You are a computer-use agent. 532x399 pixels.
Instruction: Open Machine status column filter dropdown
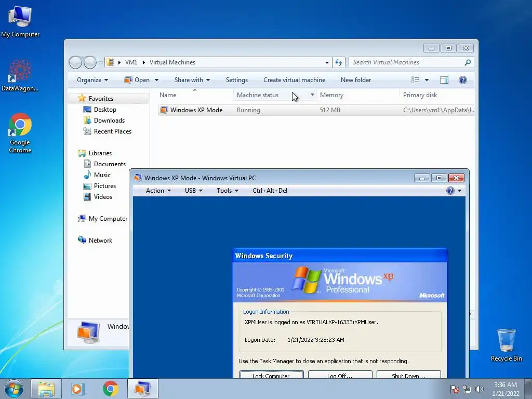(x=312, y=95)
